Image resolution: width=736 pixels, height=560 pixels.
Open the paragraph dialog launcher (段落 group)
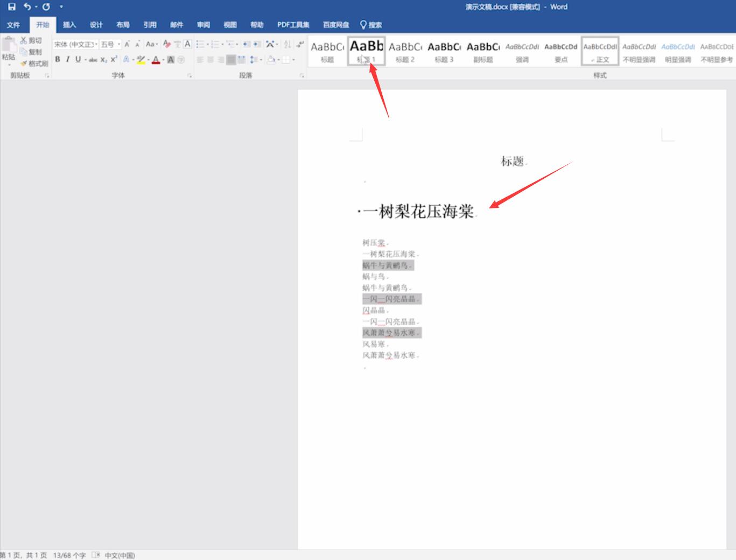(x=302, y=76)
